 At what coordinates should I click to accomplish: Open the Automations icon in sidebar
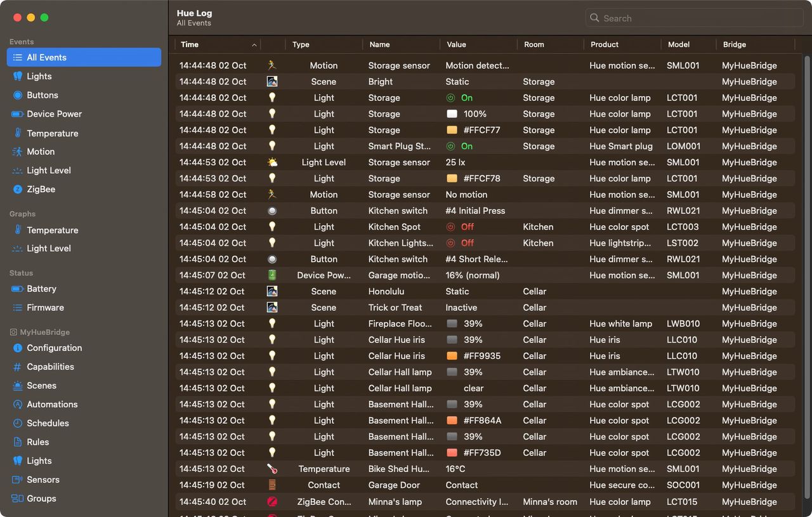pos(18,404)
